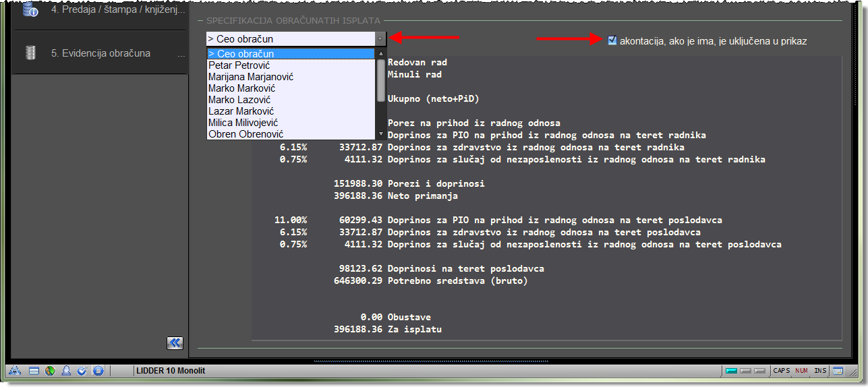Click the dropdown list scroll-down arrow
Image resolution: width=868 pixels, height=387 pixels.
pyautogui.click(x=381, y=134)
